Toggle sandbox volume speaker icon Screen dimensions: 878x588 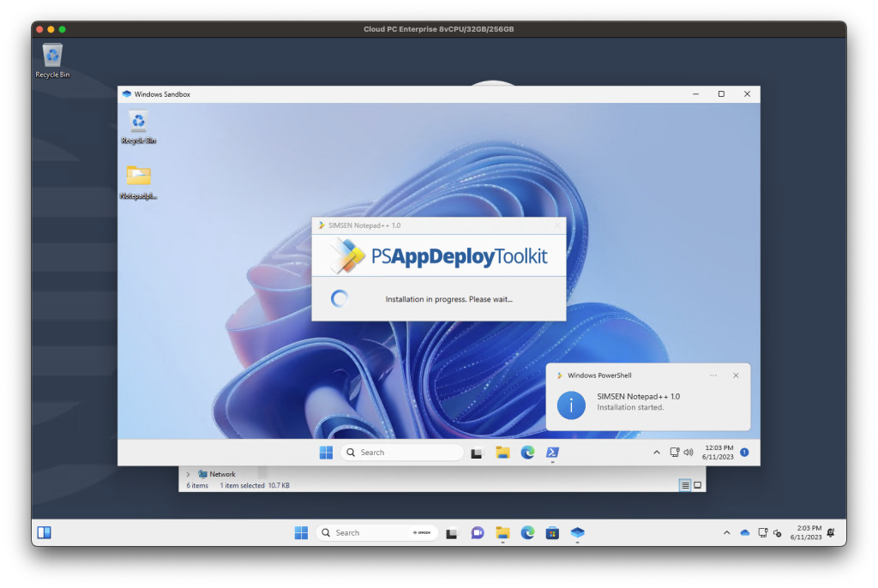[x=688, y=453]
